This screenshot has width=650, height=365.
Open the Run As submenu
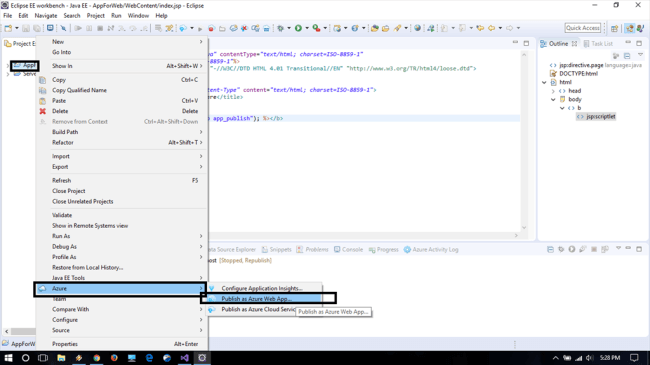pos(120,236)
